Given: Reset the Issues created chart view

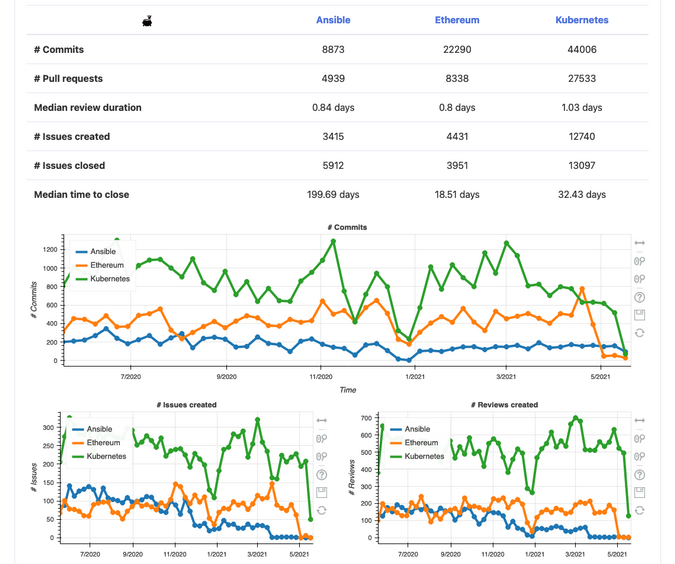Looking at the screenshot, I should (322, 510).
